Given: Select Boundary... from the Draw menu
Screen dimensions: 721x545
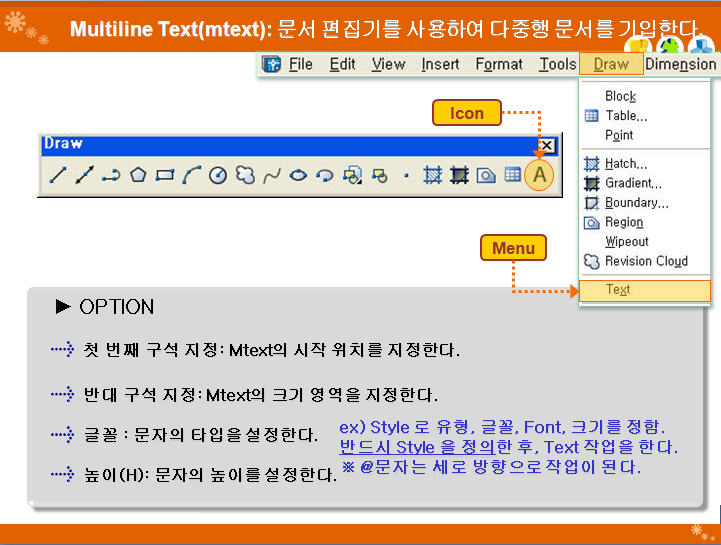Looking at the screenshot, I should 636,202.
